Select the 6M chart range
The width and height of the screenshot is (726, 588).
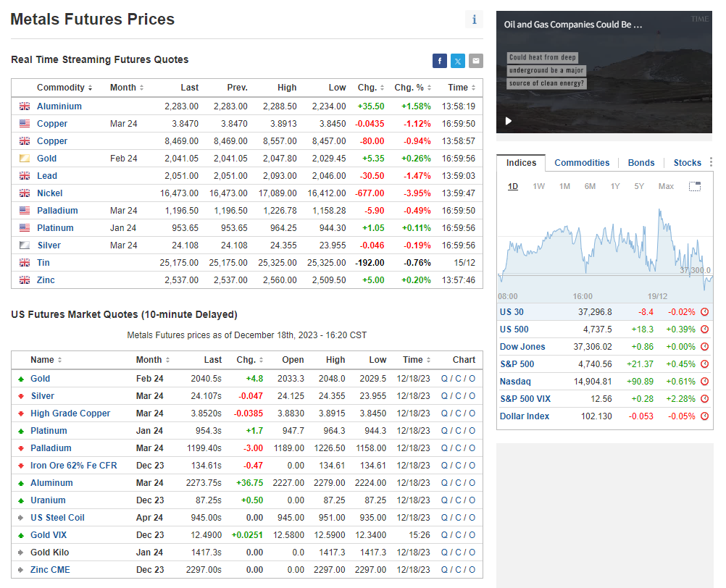[590, 186]
